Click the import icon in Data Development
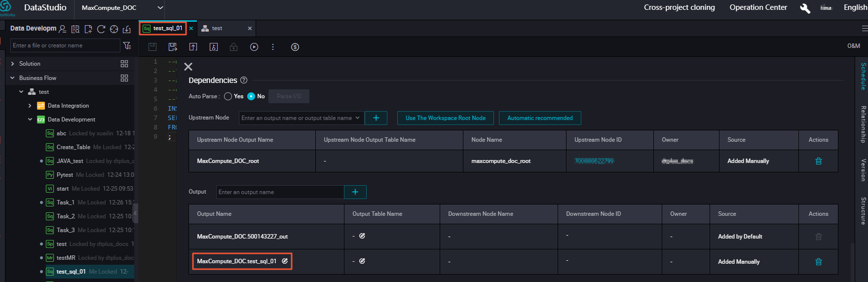868x282 pixels. point(127,29)
